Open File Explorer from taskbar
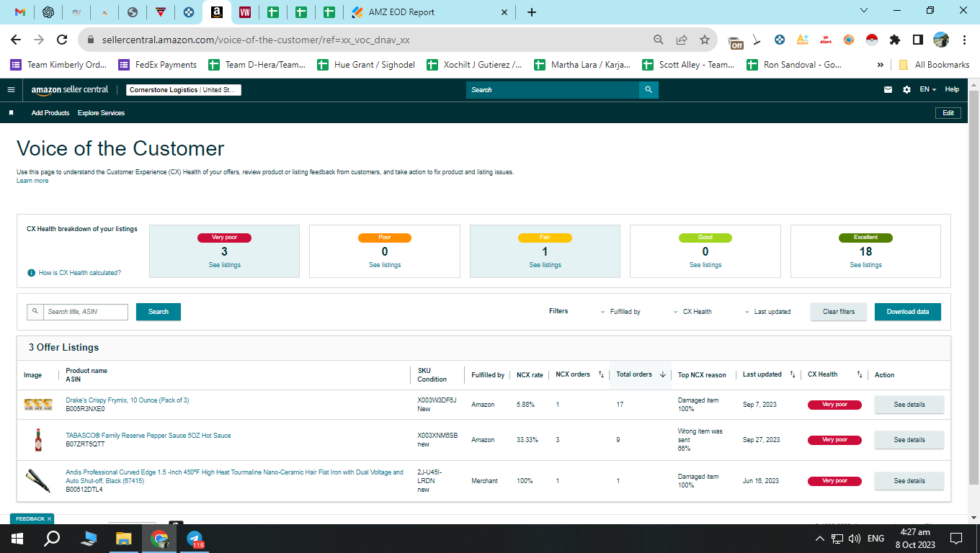The width and height of the screenshot is (980, 553). coord(124,539)
